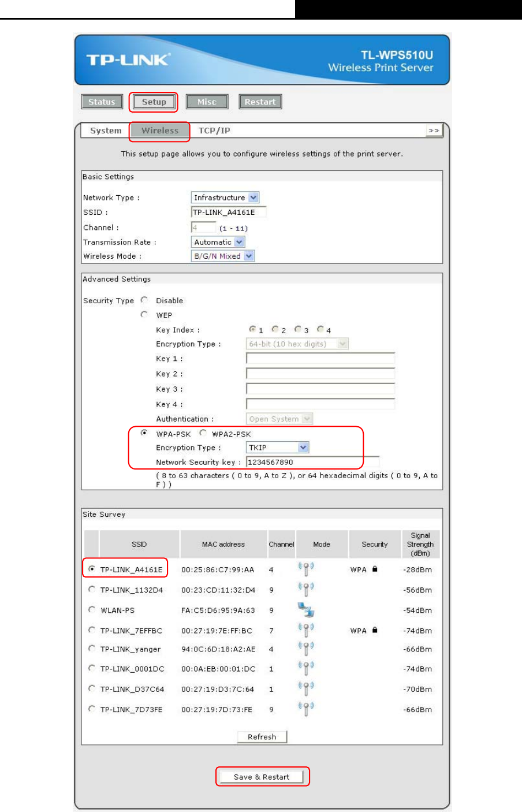Open the Wireless Mode dropdown
Viewport: 522px width, 812px height.
223,256
